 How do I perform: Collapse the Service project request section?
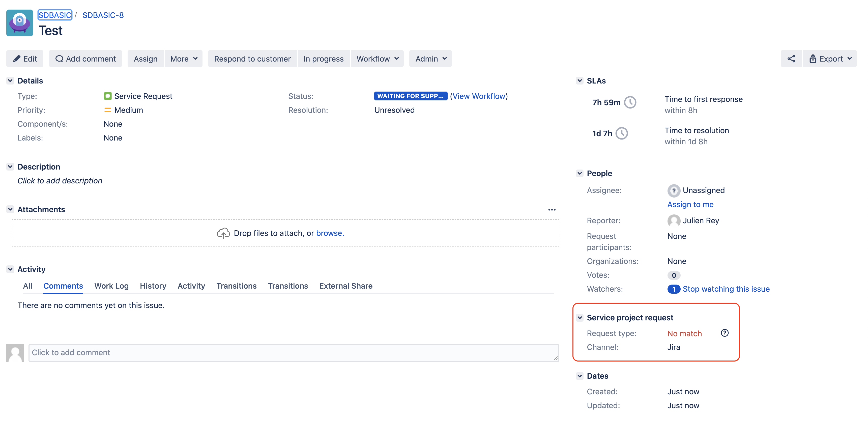point(580,318)
